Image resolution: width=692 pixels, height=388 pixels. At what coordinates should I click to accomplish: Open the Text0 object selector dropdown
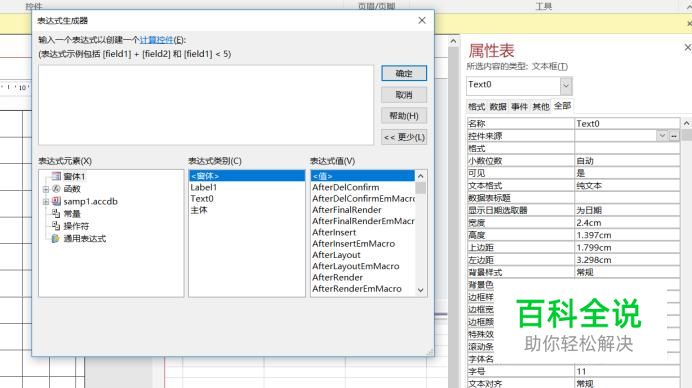(x=566, y=86)
